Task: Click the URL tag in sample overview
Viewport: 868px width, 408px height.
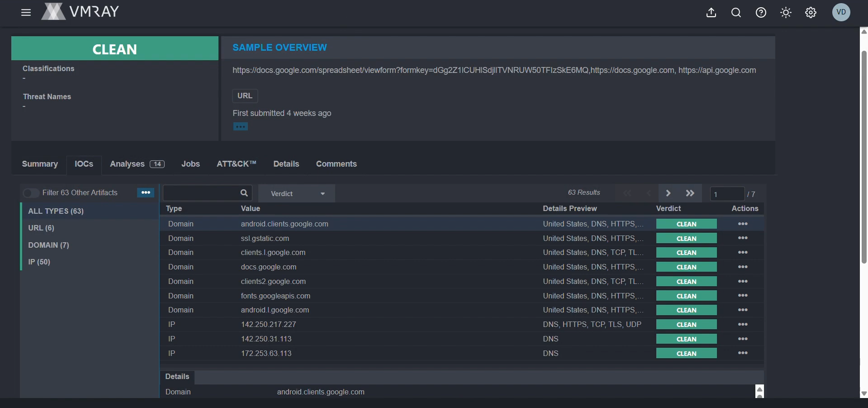Action: (x=245, y=96)
